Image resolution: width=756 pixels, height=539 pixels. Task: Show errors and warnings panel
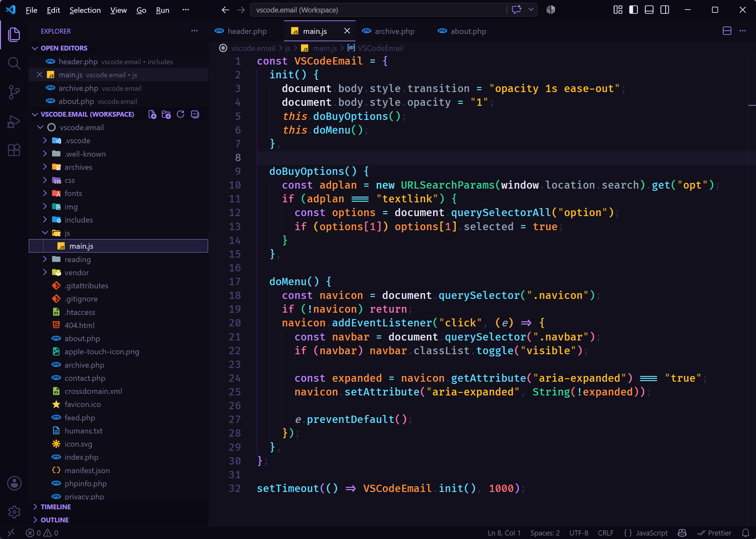(x=42, y=533)
